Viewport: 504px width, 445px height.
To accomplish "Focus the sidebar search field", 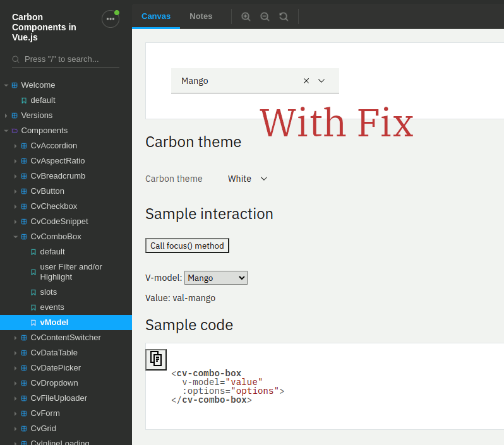I will point(66,59).
